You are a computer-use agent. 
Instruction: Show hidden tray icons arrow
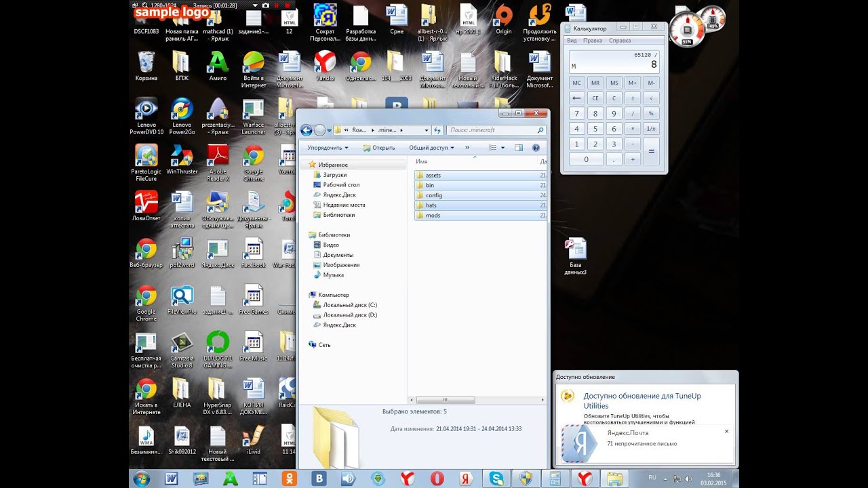665,479
